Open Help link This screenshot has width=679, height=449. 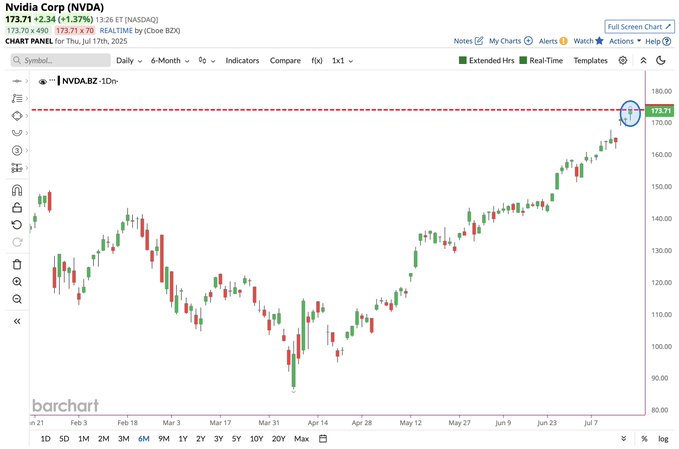658,41
